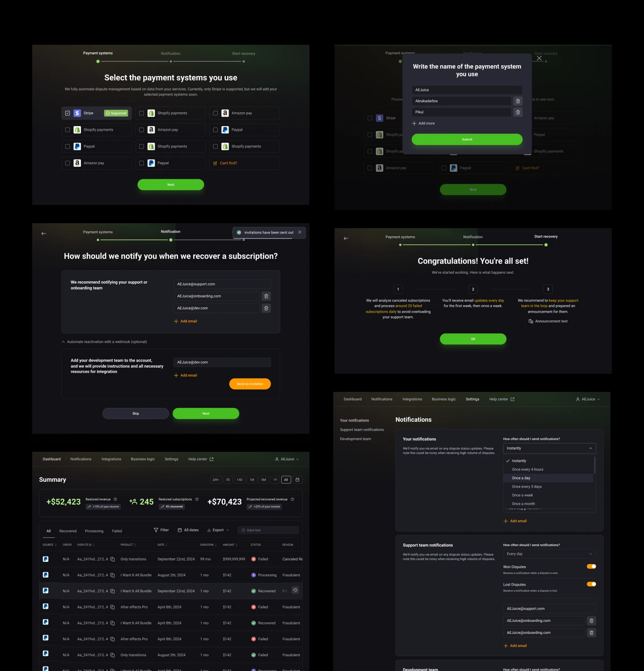Dismiss the 'invitations have been sent out' toast
This screenshot has height=671, width=644.
pyautogui.click(x=300, y=232)
